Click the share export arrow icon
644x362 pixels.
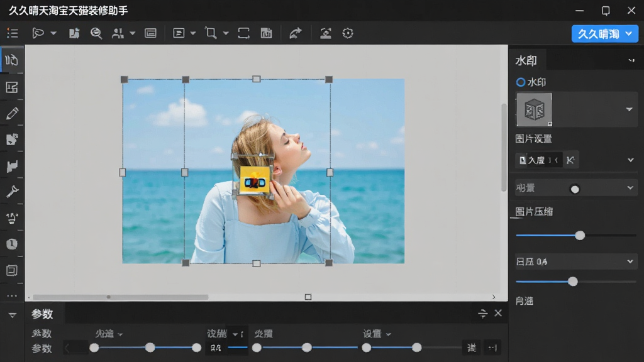[x=296, y=33]
